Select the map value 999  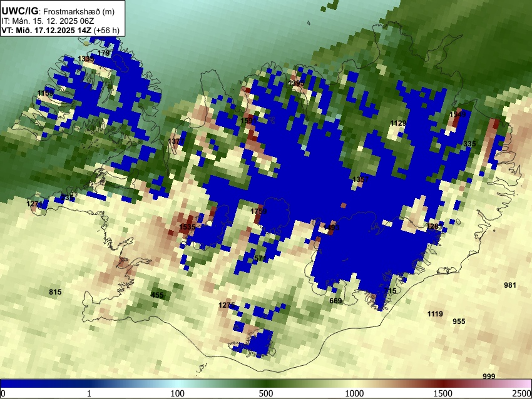click(x=489, y=376)
